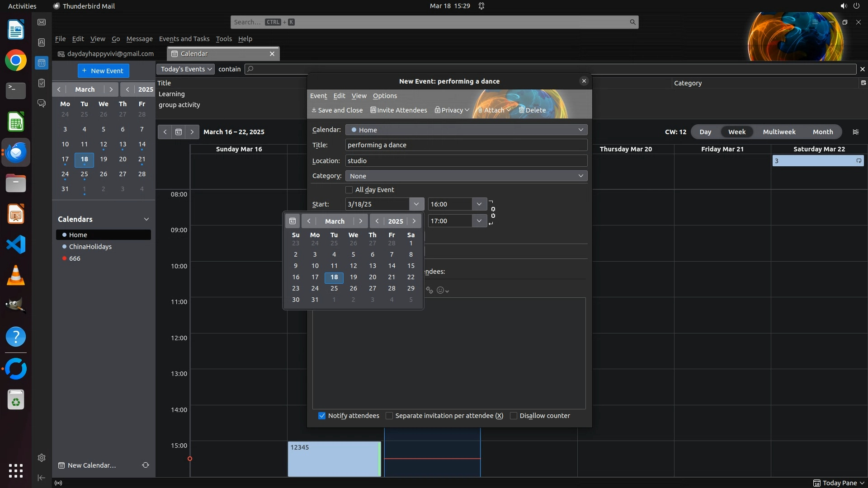Open LibreOffice Calc from the dock
The height and width of the screenshot is (488, 868).
pyautogui.click(x=16, y=122)
